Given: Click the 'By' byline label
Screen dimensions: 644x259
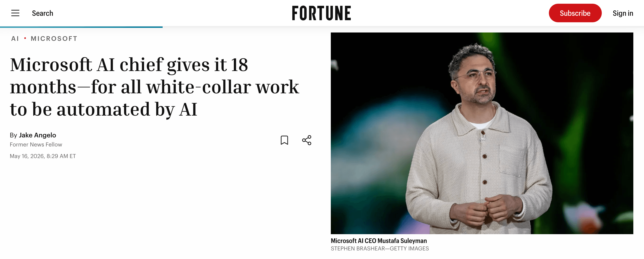Looking at the screenshot, I should click(13, 135).
